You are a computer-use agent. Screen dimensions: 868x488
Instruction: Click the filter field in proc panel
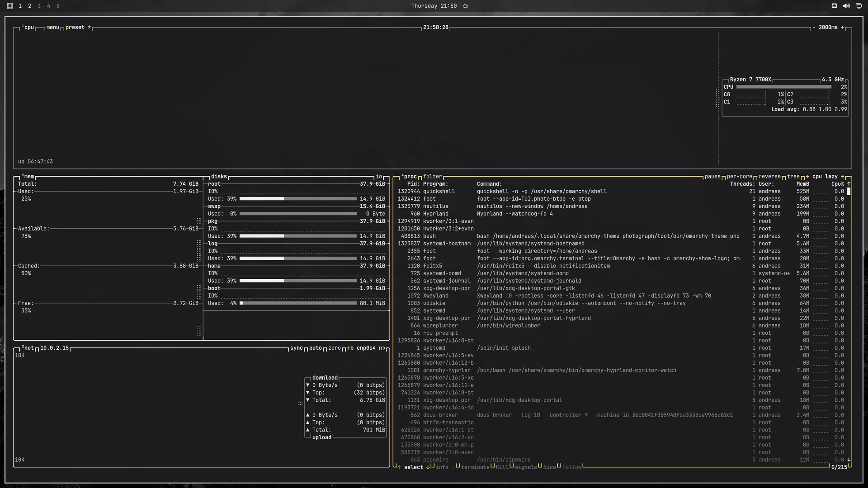tap(433, 177)
